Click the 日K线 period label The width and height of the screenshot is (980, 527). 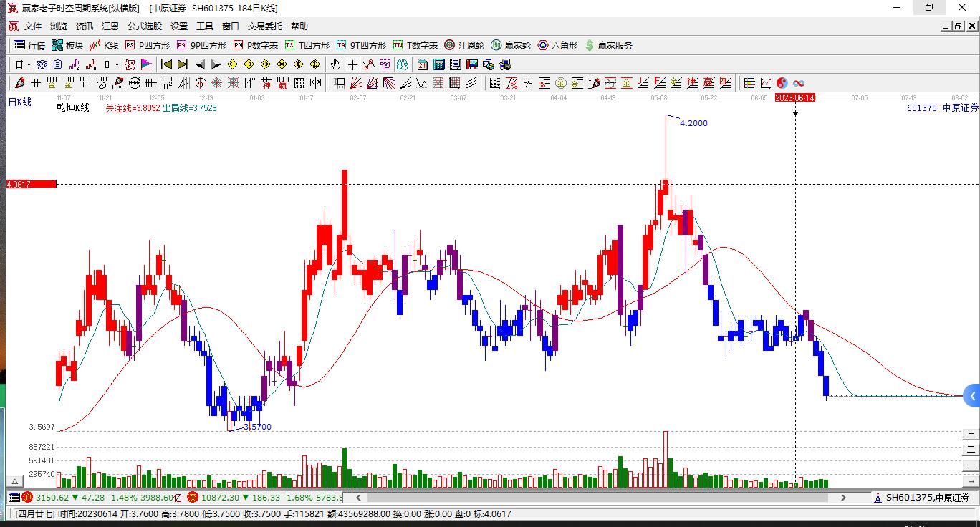(20, 102)
